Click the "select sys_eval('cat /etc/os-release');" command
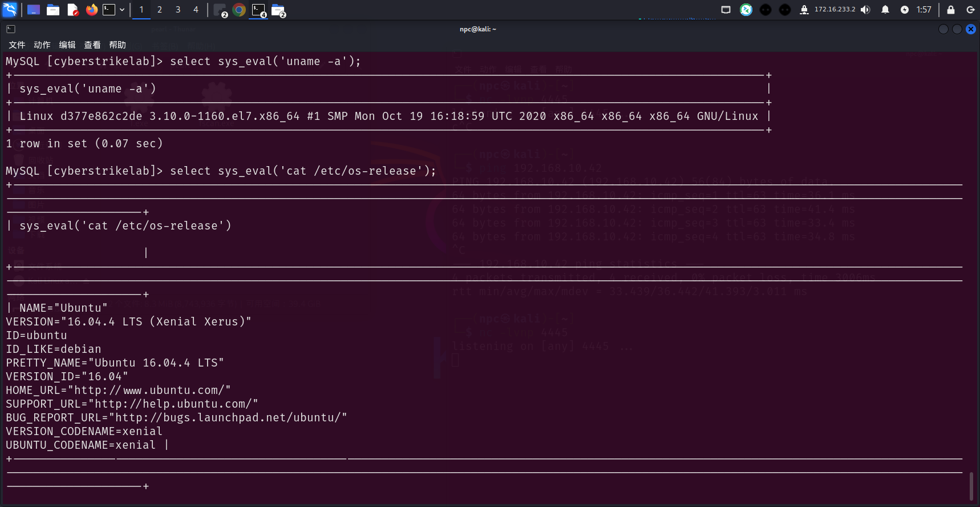980x507 pixels. [x=303, y=171]
